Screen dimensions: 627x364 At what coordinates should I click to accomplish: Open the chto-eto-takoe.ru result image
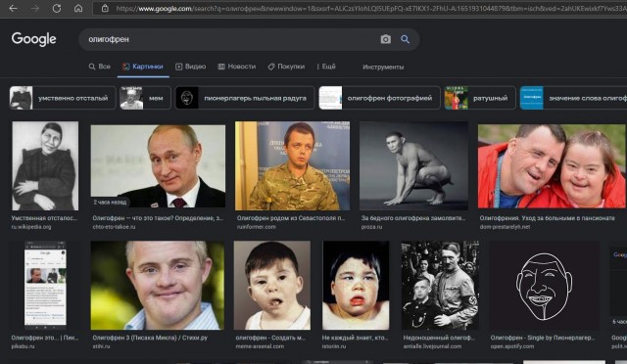[158, 165]
